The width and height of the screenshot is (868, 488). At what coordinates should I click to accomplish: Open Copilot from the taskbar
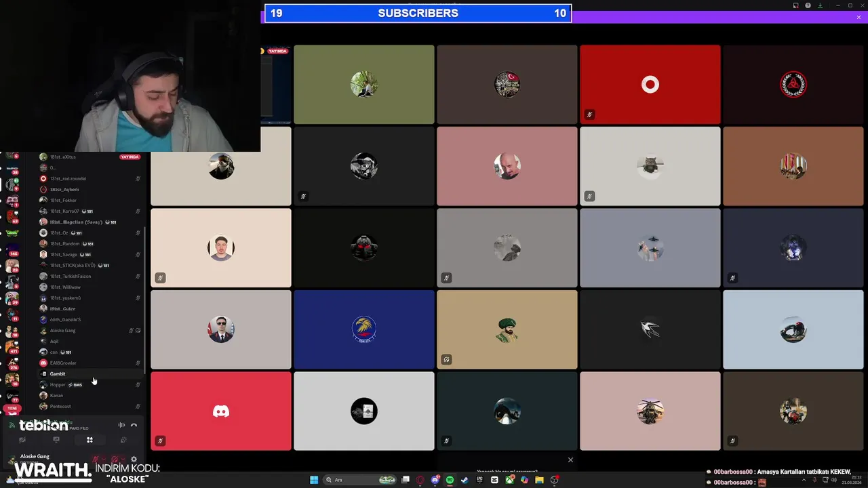coord(524,480)
